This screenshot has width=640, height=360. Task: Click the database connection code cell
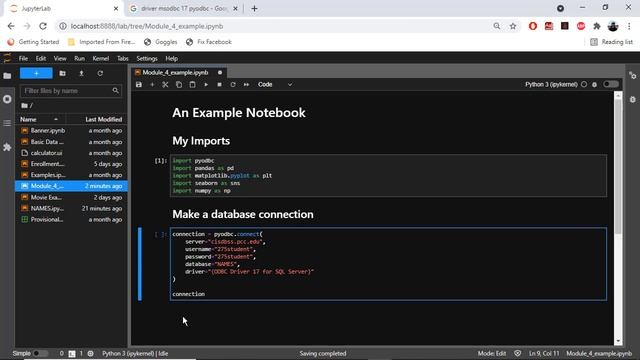click(x=388, y=264)
